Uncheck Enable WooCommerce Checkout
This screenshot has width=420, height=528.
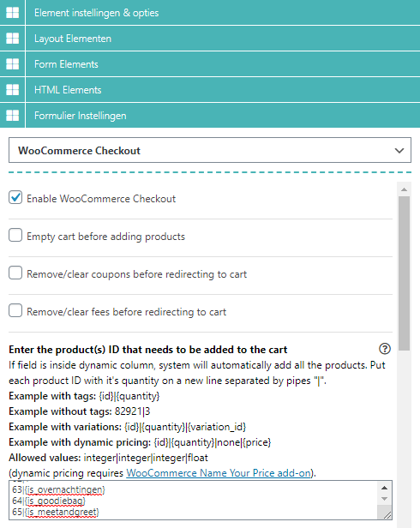(x=15, y=198)
